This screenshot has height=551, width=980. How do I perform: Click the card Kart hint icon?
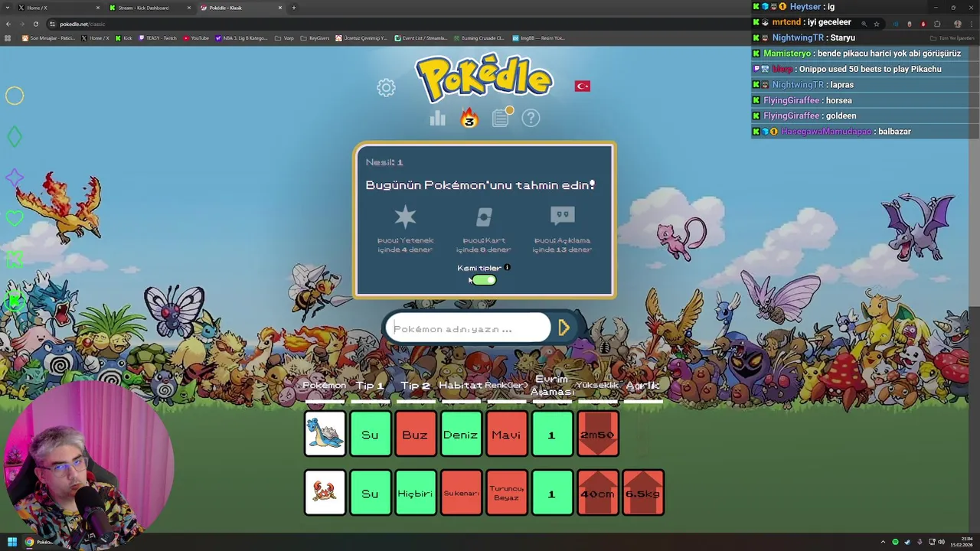coord(484,217)
